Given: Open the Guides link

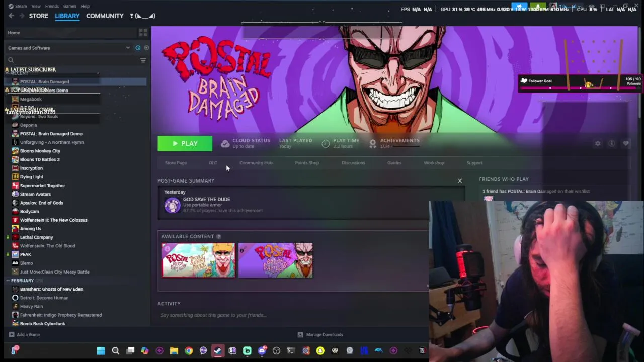Looking at the screenshot, I should click(x=394, y=163).
